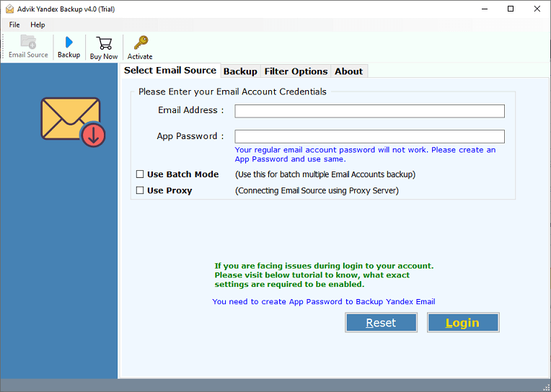Click the Login button
The height and width of the screenshot is (392, 551).
(x=463, y=322)
